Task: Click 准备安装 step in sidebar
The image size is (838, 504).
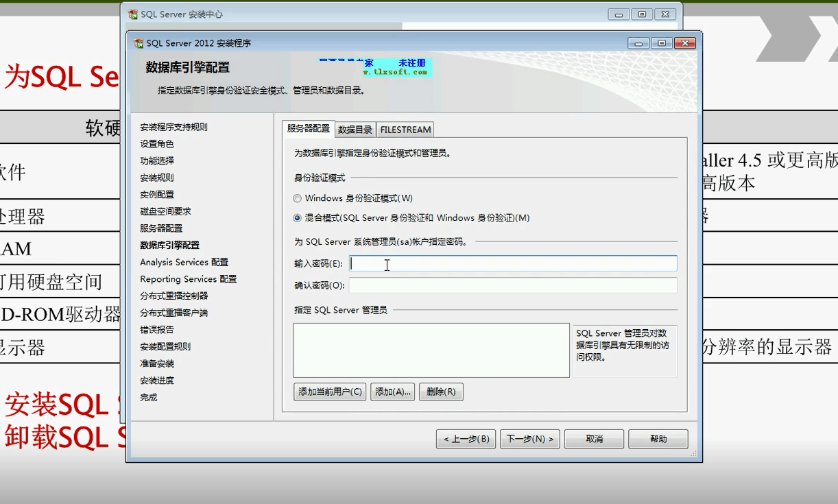Action: [x=157, y=363]
